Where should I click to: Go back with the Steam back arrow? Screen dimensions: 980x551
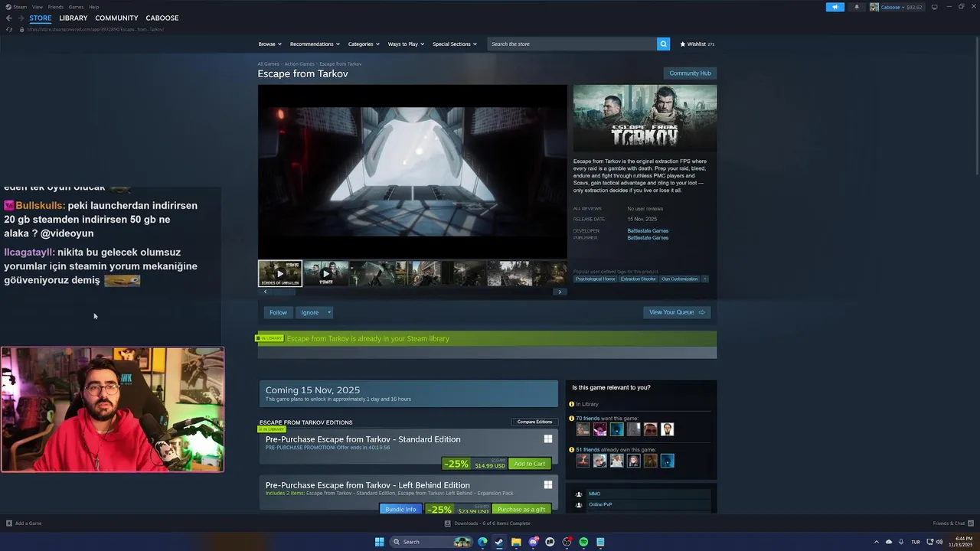pos(9,18)
